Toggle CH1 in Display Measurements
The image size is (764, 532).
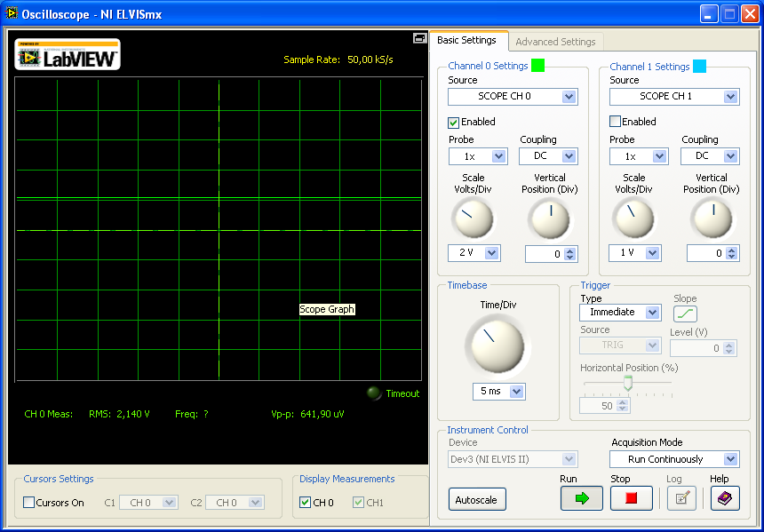pos(359,503)
